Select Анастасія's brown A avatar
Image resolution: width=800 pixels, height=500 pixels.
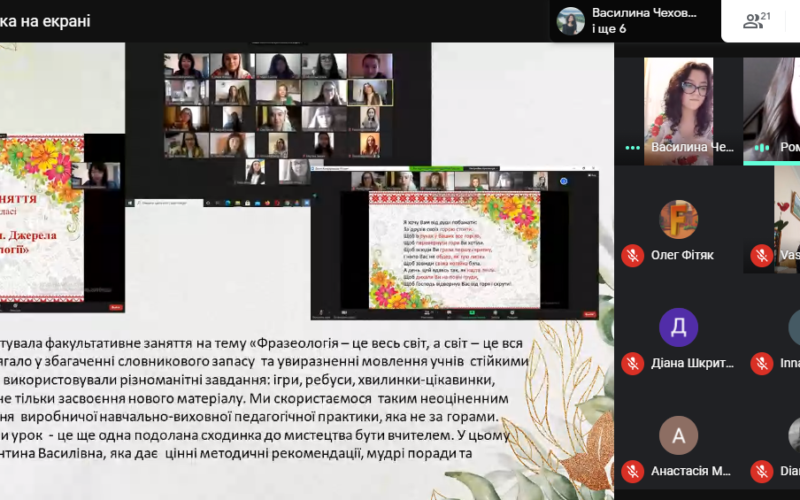pos(678,435)
